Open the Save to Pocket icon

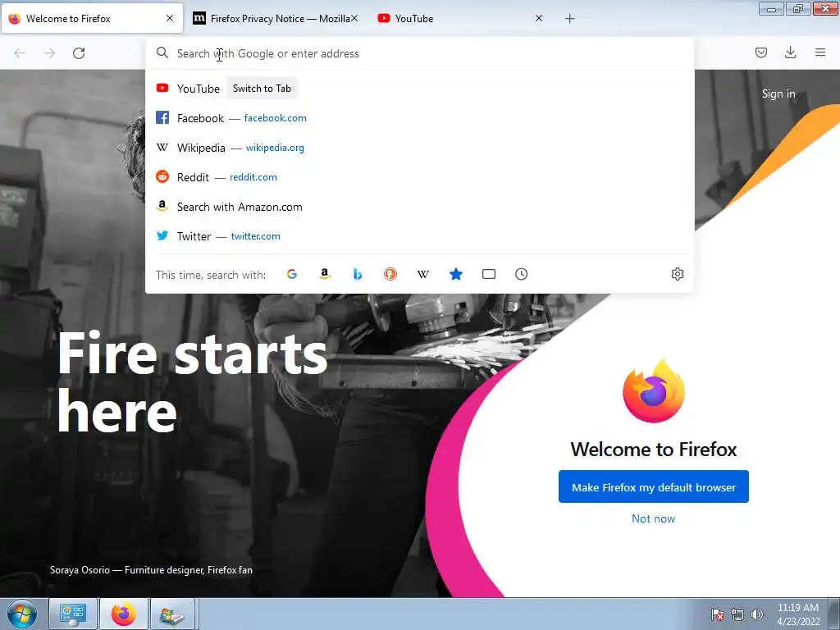coord(760,52)
